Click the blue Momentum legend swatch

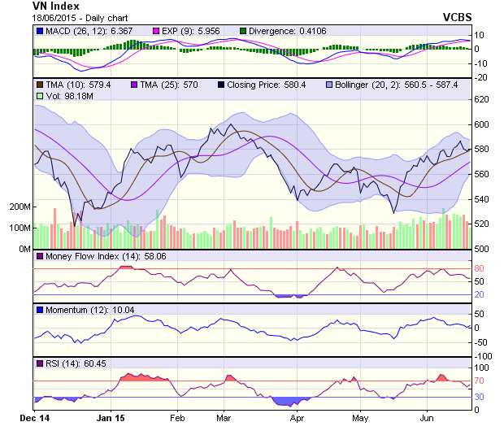click(x=40, y=311)
